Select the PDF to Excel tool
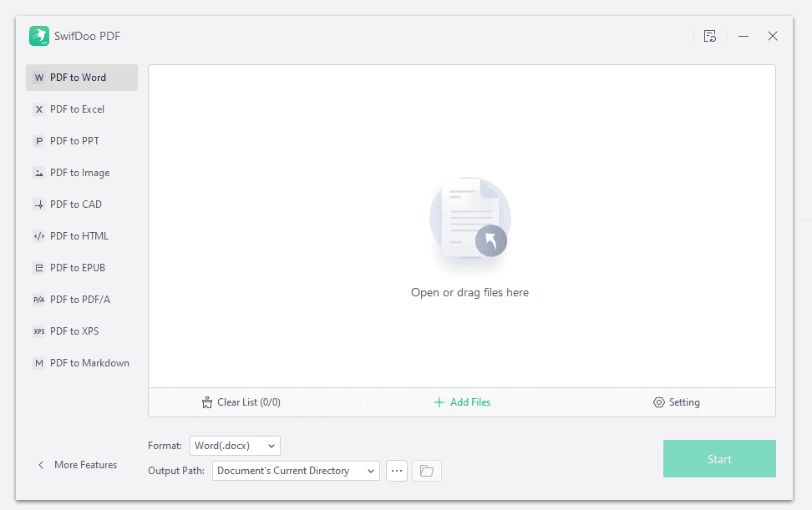 77,109
